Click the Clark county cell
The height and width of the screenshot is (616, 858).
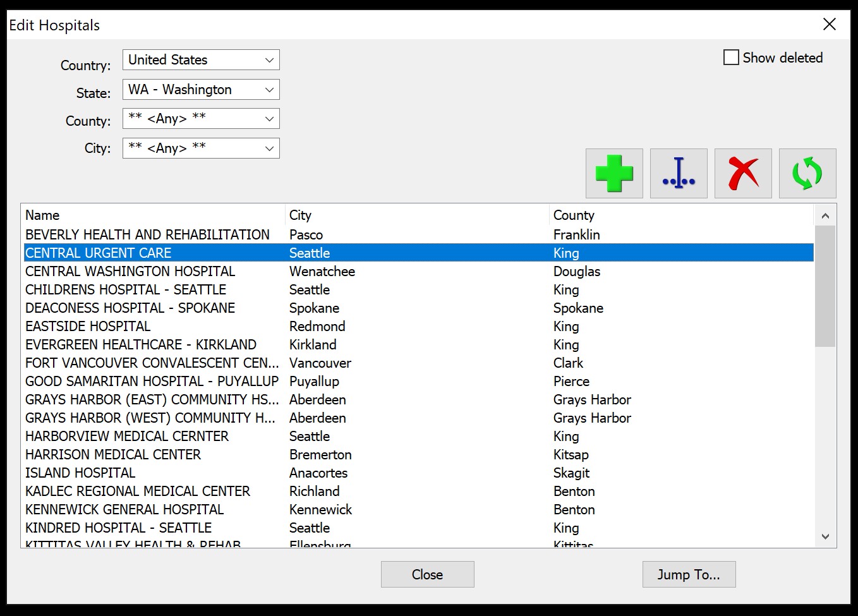tap(569, 363)
